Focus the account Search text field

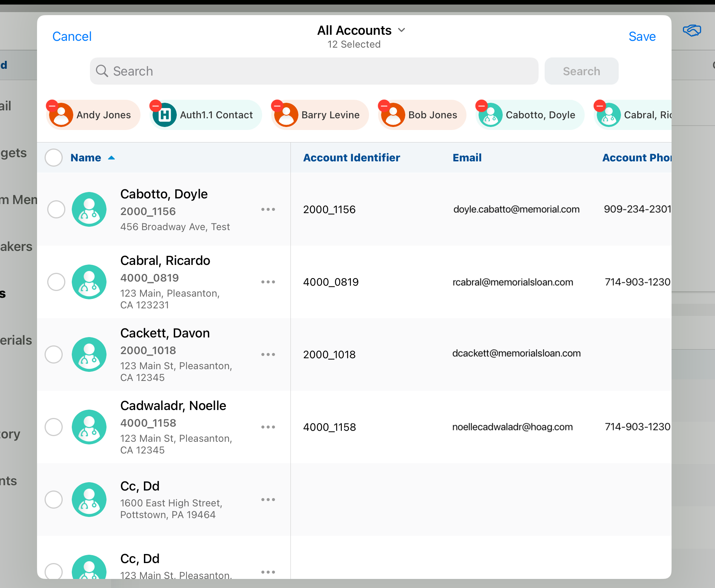[313, 71]
